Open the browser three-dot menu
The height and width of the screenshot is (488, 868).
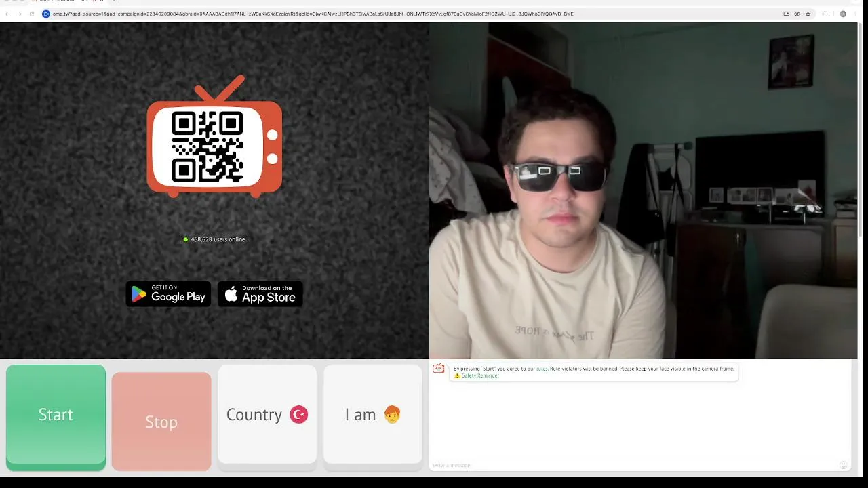[x=855, y=14]
